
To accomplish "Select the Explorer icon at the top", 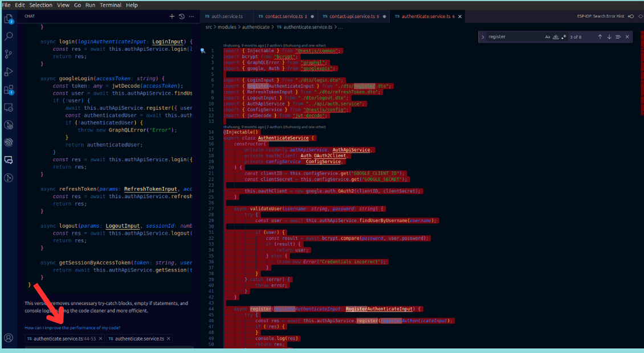I will point(8,19).
